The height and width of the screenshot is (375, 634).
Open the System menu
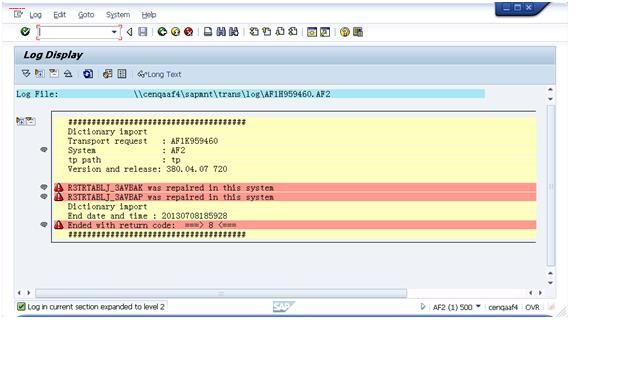point(118,15)
